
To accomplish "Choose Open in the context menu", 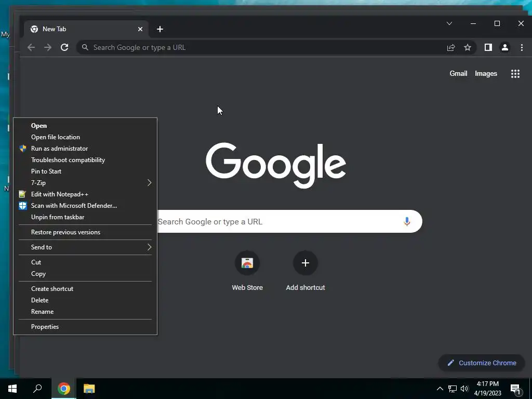I will [85, 126].
